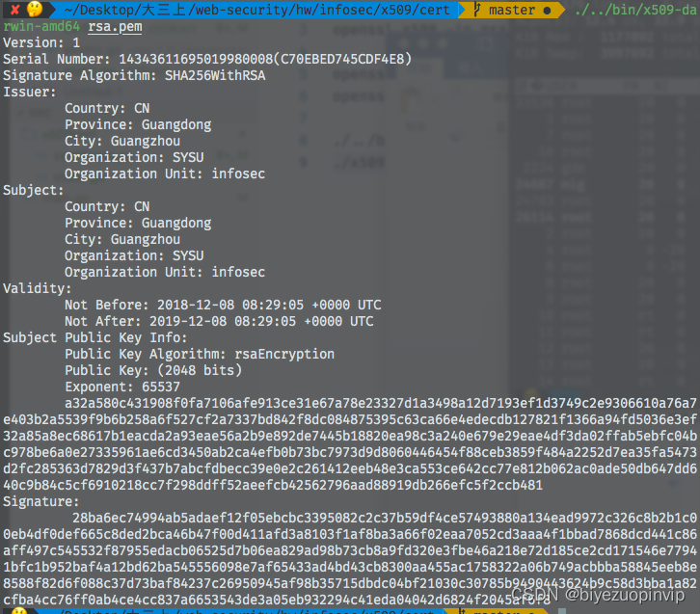Click the signature line starting 1bfc1b95
This screenshot has width=700, height=614.
click(x=350, y=567)
